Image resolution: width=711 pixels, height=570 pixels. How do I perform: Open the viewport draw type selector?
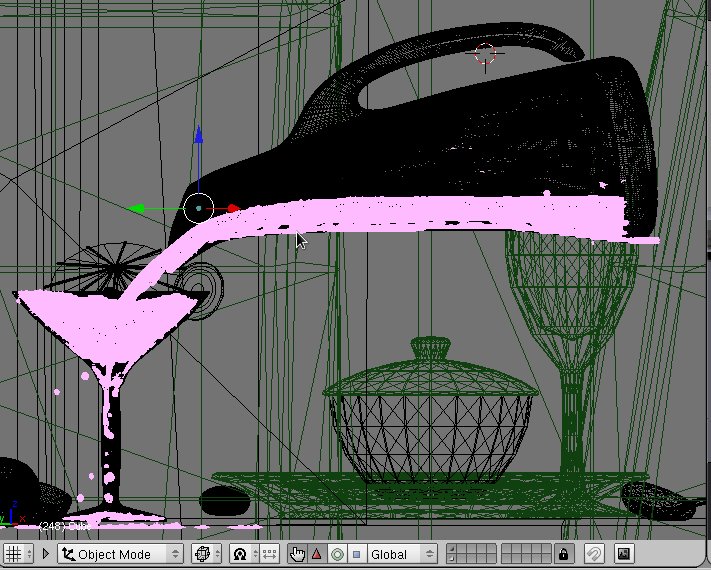206,554
